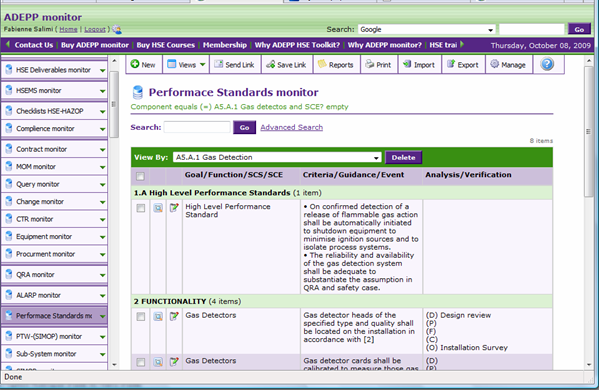
Task: Open Membership in the purple menu bar
Action: [225, 45]
